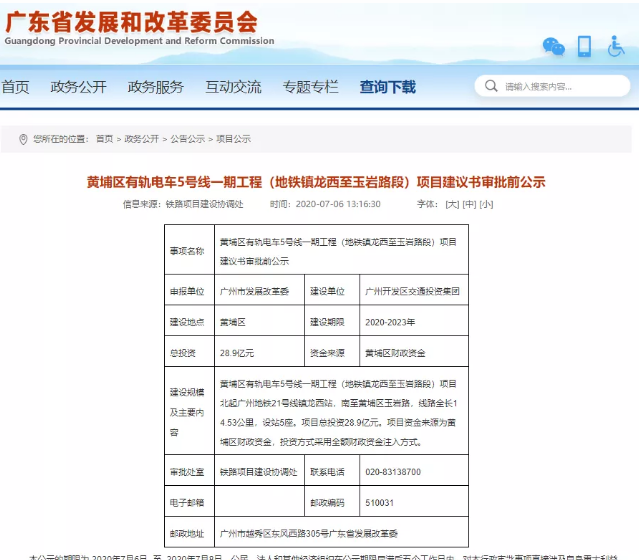639x560 pixels.
Task: Open 专题专栏 navigation menu
Action: point(311,87)
